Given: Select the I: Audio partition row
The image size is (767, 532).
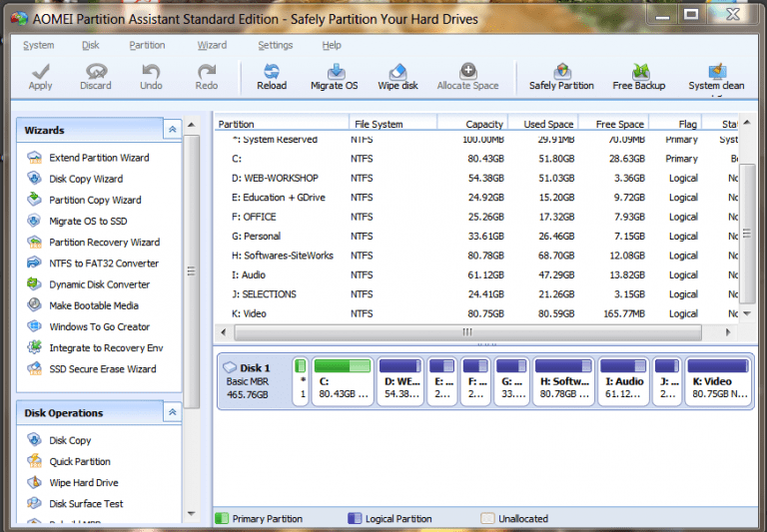Looking at the screenshot, I should (x=477, y=274).
